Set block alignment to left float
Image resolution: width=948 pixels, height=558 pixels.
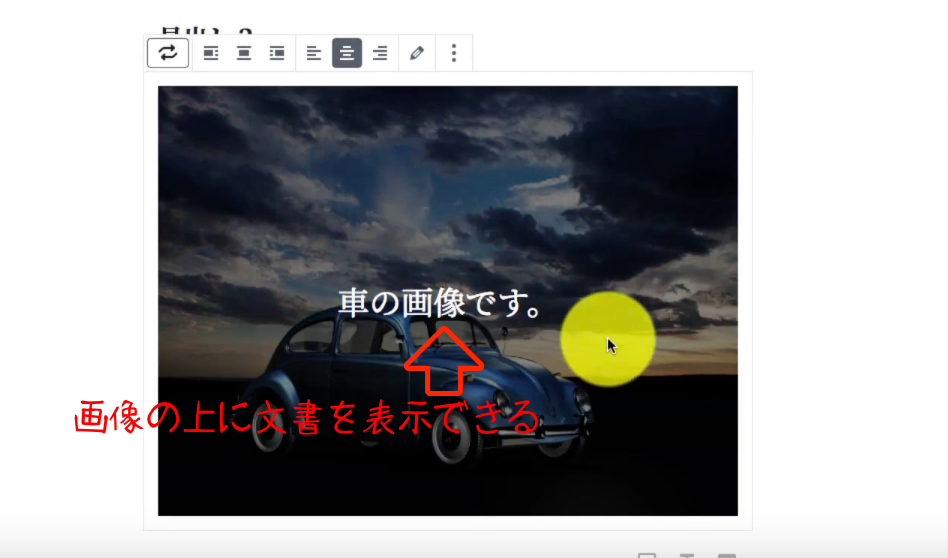pos(211,53)
